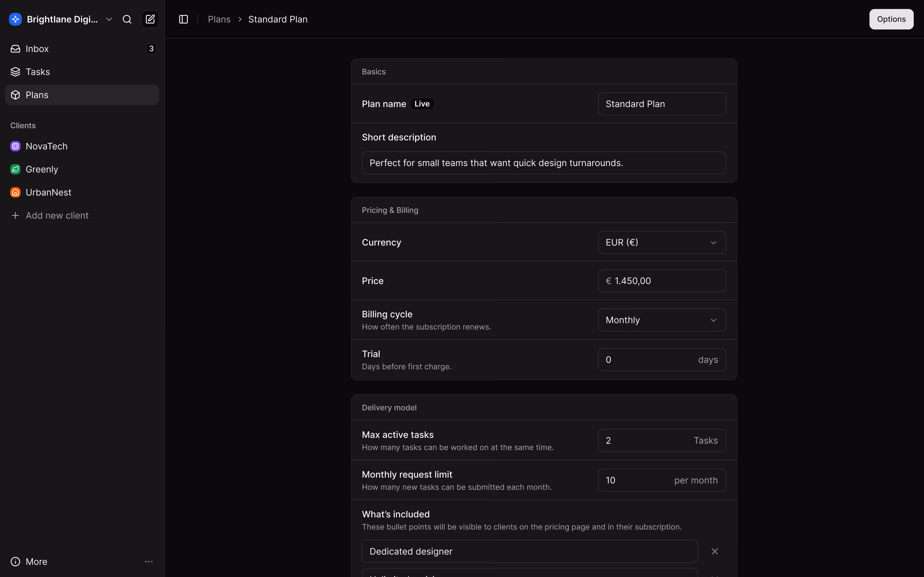Expand the workspace switcher chevron
This screenshot has height=577, width=924.
[109, 19]
